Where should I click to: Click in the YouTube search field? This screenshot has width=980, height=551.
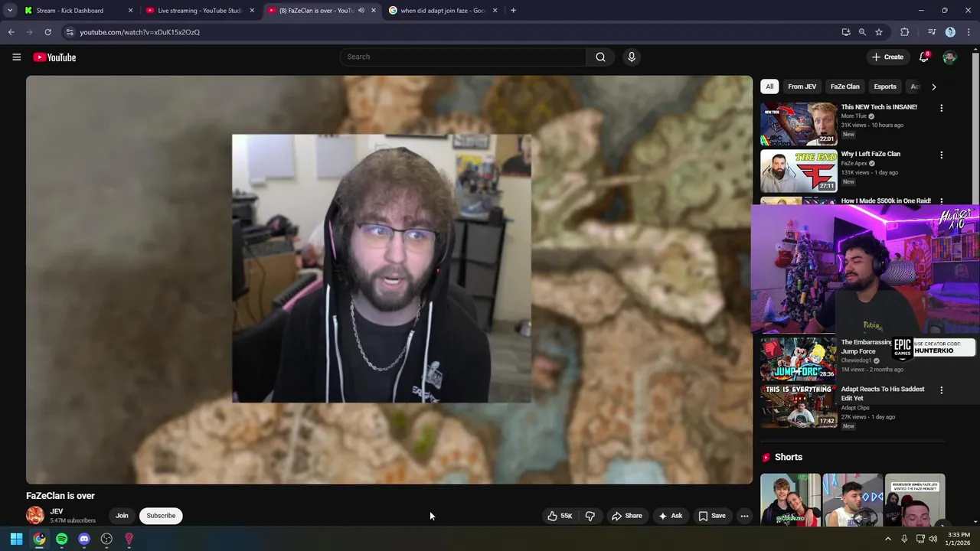tap(462, 57)
